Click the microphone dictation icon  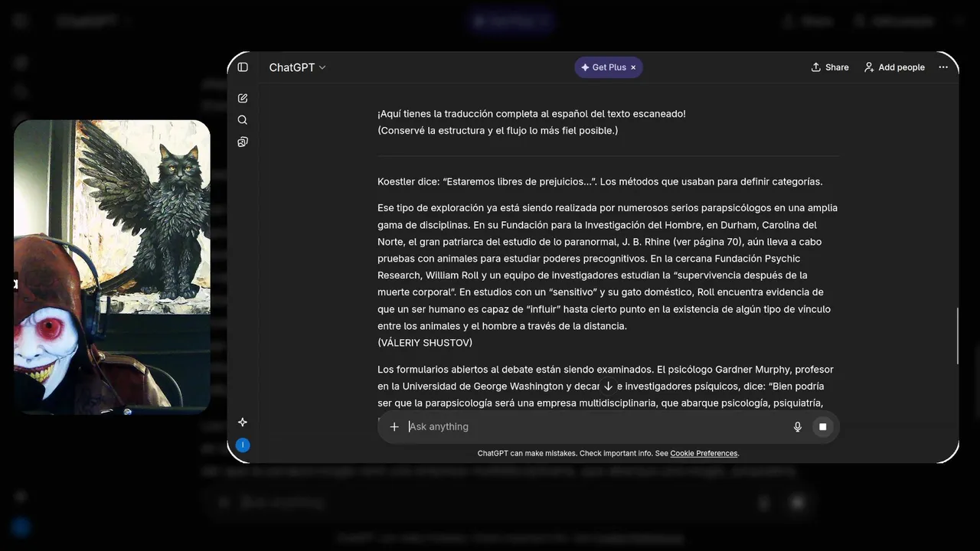point(798,427)
